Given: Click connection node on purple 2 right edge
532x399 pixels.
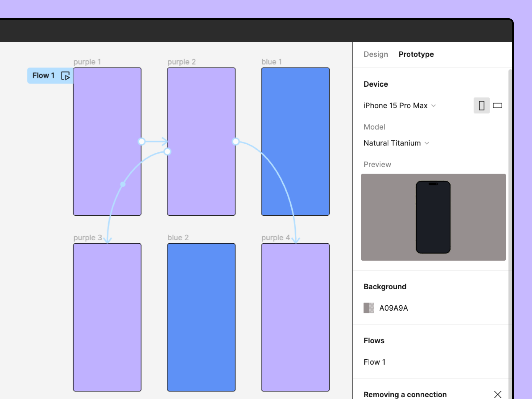Looking at the screenshot, I should (236, 142).
